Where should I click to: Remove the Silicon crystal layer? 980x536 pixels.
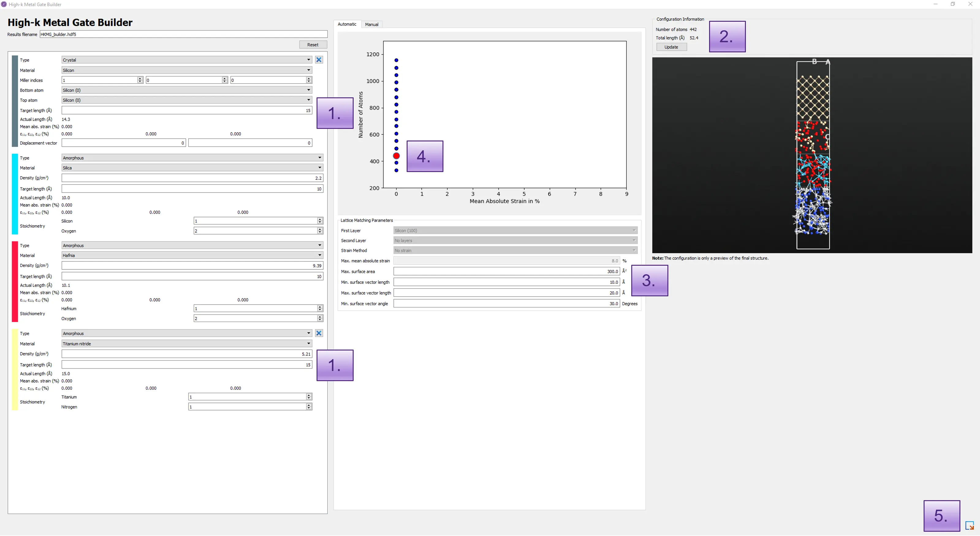[x=319, y=60]
